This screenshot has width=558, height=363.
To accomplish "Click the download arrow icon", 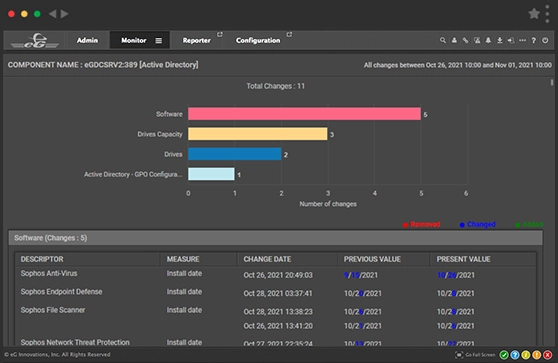I will 500,40.
